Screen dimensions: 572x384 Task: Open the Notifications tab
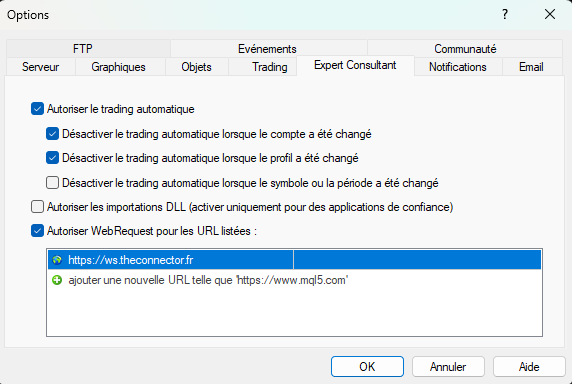(x=458, y=67)
